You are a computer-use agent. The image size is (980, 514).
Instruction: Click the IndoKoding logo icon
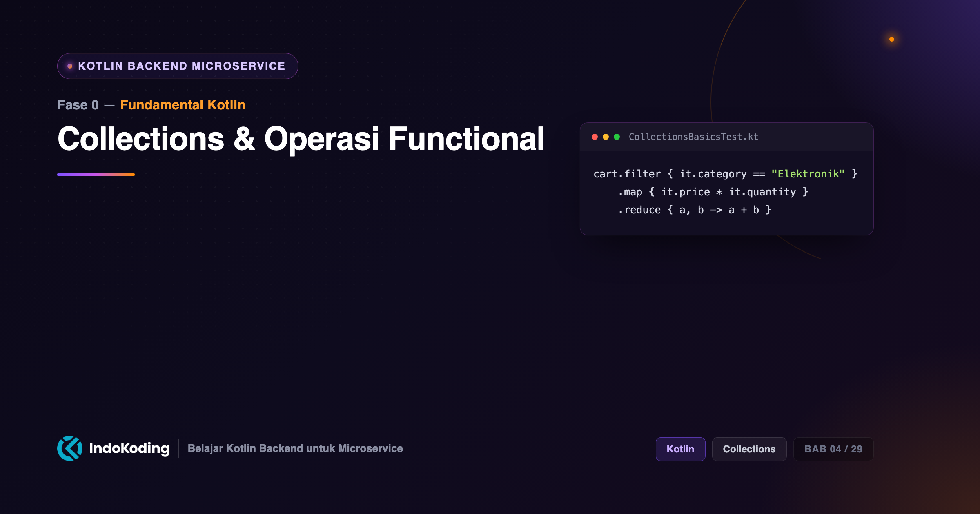click(70, 448)
